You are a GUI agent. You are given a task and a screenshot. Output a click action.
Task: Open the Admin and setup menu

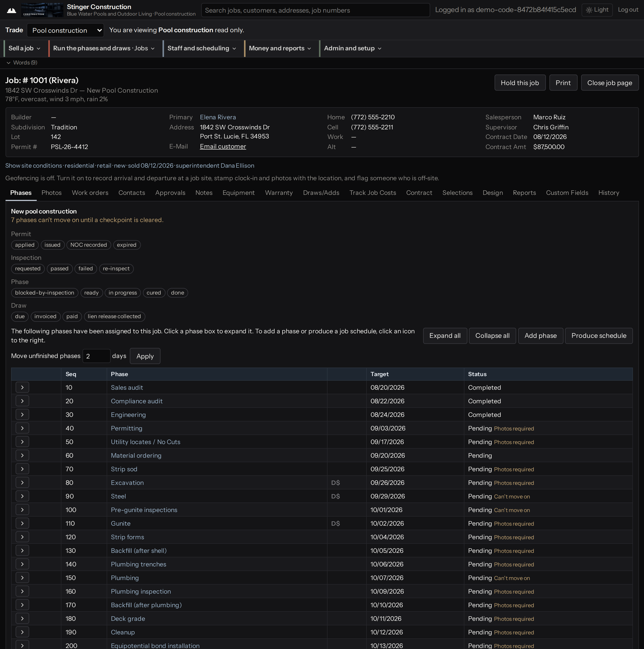352,48
